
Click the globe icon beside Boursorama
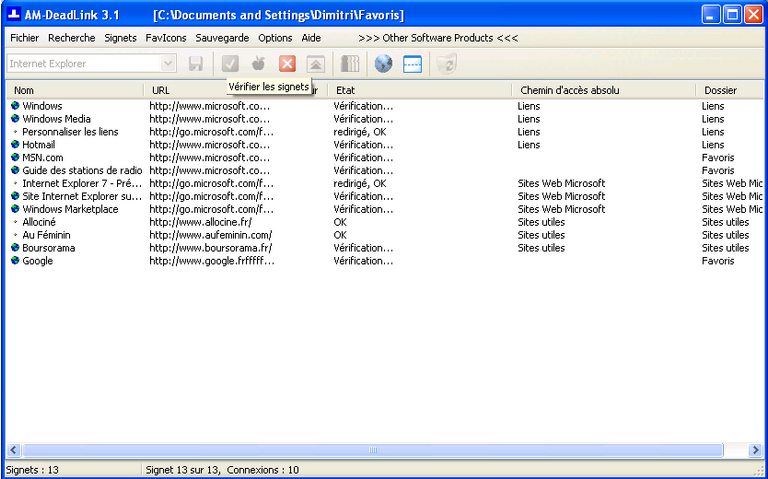point(15,248)
